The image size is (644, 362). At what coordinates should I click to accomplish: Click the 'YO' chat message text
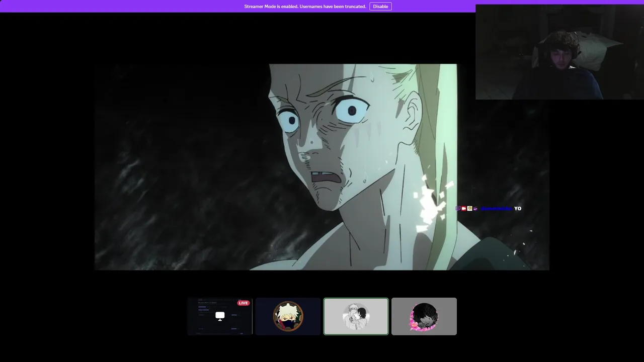[x=518, y=208]
